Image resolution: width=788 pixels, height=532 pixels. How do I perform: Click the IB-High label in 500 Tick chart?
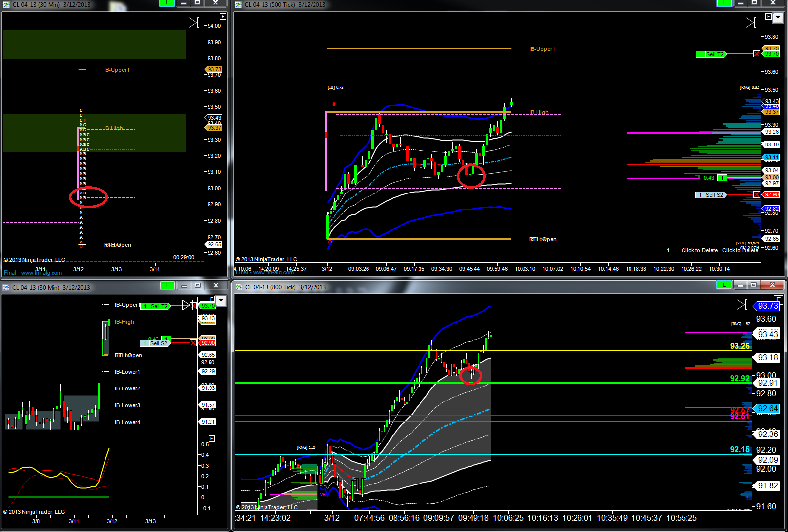point(539,112)
